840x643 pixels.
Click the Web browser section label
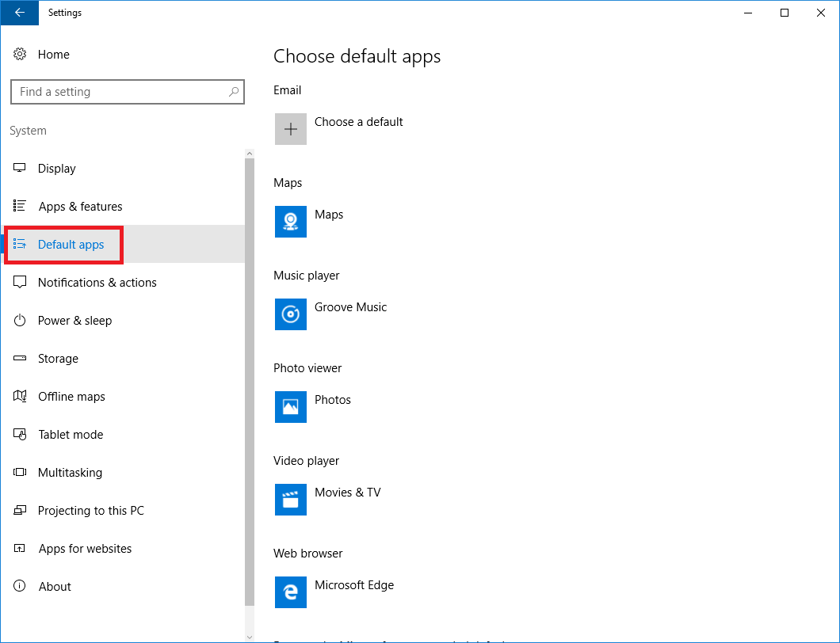click(307, 553)
